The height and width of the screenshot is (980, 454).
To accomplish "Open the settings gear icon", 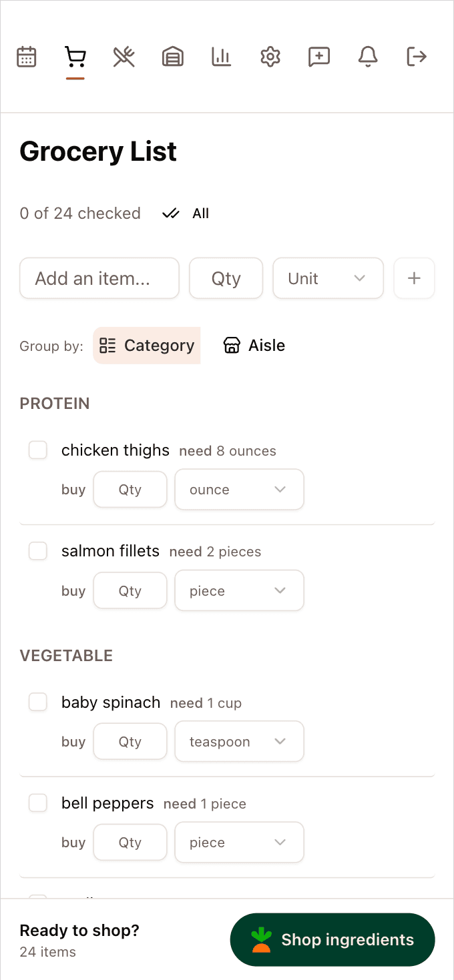I will pyautogui.click(x=270, y=57).
